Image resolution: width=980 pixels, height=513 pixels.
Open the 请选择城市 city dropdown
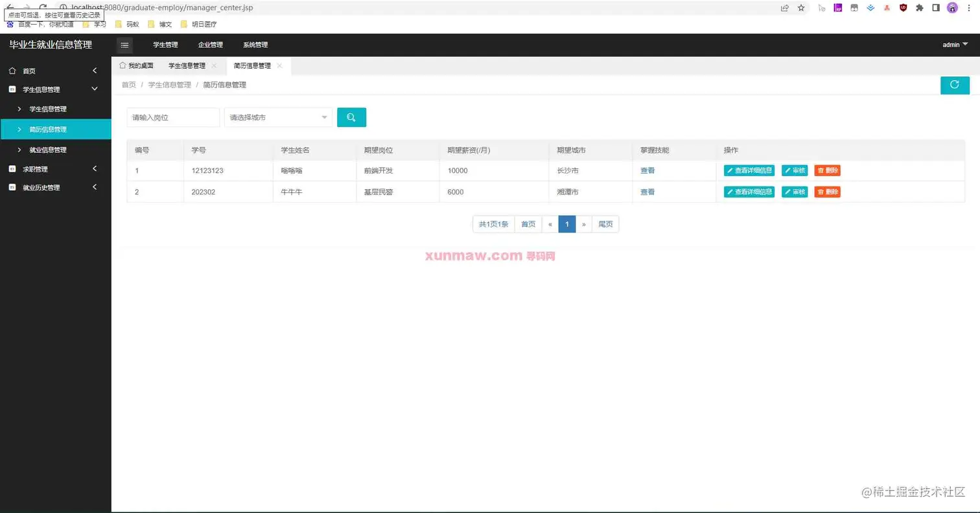(278, 117)
